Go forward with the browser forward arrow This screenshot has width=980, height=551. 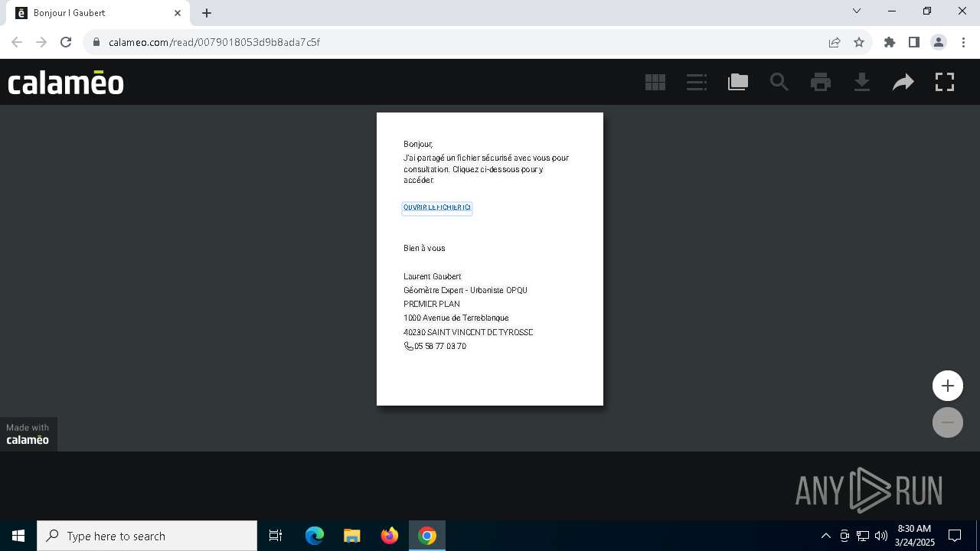pos(41,42)
